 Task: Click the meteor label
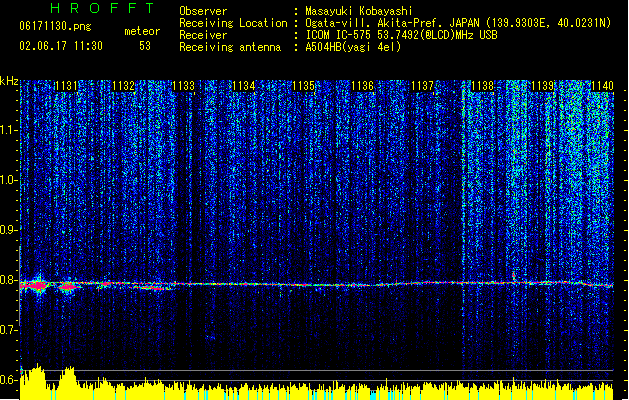pyautogui.click(x=142, y=31)
